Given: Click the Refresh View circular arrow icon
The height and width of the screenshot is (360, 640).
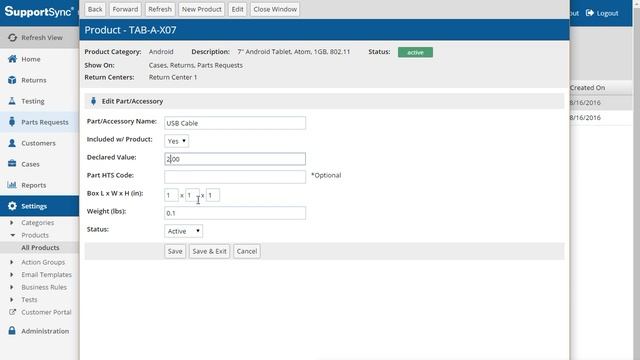Looking at the screenshot, I should coord(12,38).
